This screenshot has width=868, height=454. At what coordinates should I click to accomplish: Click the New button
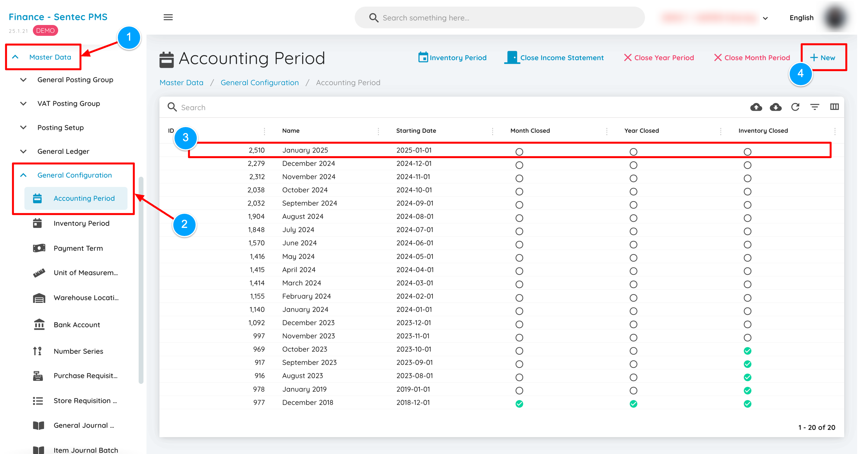822,58
